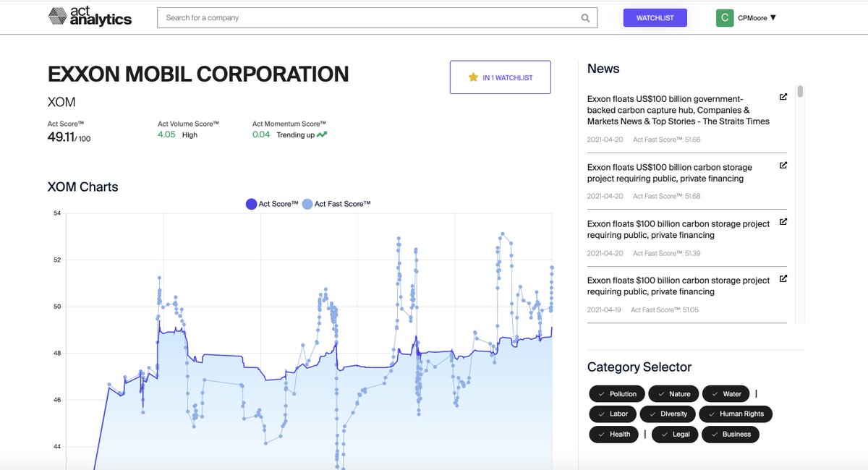The height and width of the screenshot is (470, 868).
Task: Click the IN 1 WATCHLIST button
Action: click(x=501, y=77)
